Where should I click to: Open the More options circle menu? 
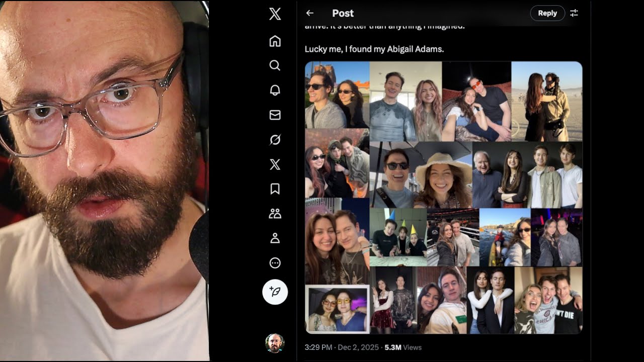click(x=275, y=263)
